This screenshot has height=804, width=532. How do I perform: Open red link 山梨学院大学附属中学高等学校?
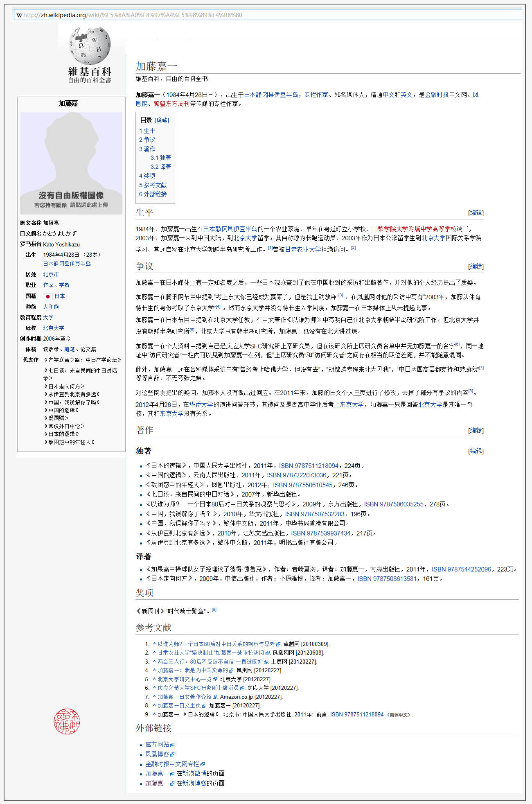point(414,229)
